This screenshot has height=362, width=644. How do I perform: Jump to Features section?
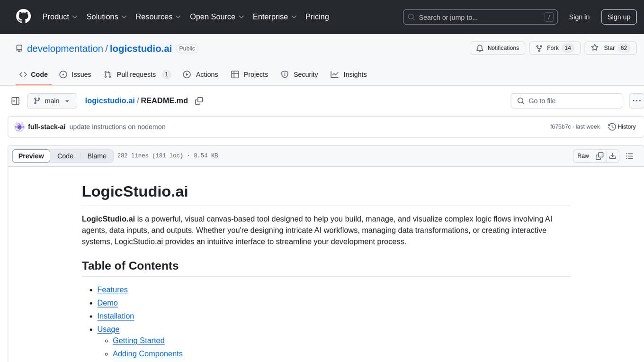click(x=112, y=290)
